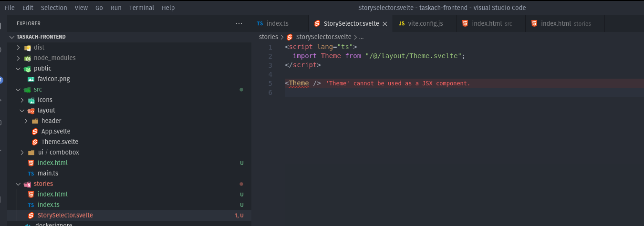This screenshot has width=644, height=226.
Task: Switch to the StorySelector.svelte editor tab
Action: click(351, 23)
